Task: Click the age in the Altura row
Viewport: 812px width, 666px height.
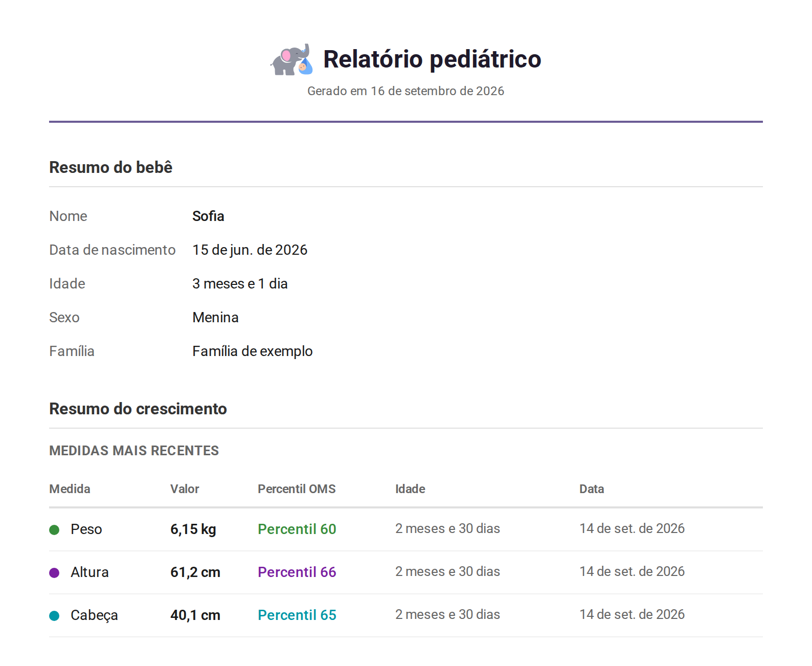Action: click(x=447, y=572)
